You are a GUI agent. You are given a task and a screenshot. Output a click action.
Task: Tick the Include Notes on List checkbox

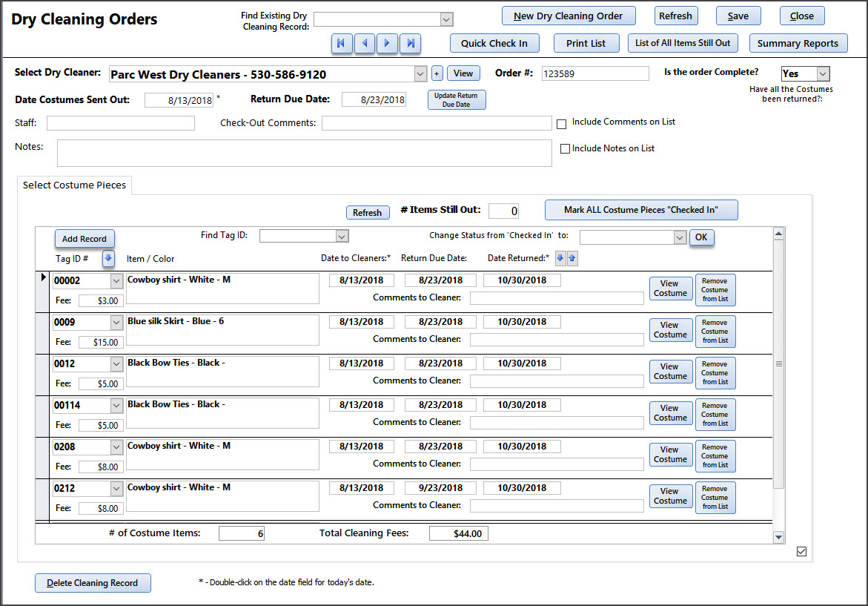pos(566,149)
